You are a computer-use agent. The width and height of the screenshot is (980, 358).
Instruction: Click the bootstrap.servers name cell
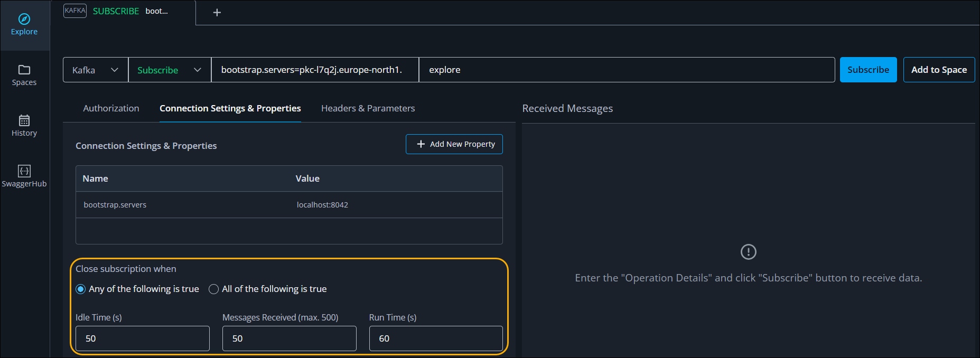click(115, 205)
